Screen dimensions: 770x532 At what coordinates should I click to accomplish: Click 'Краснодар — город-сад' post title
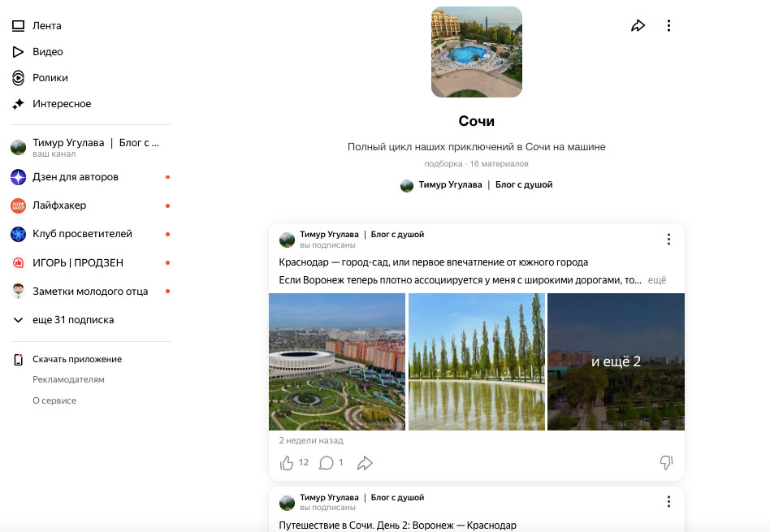pyautogui.click(x=433, y=262)
